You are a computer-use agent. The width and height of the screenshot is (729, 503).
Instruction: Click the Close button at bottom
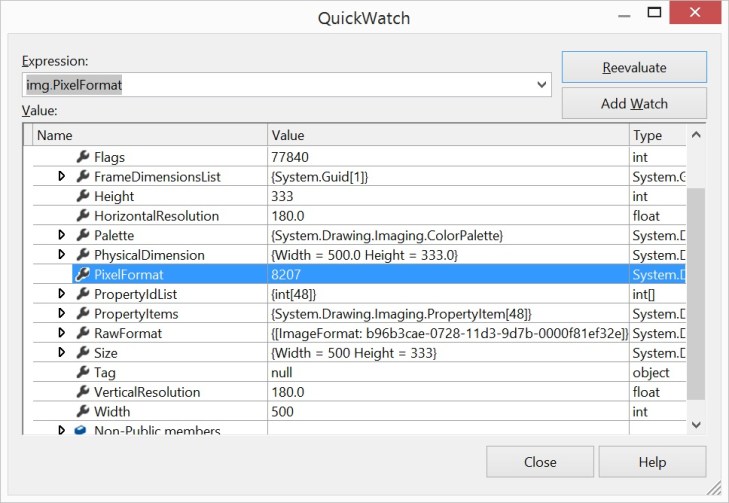click(540, 462)
